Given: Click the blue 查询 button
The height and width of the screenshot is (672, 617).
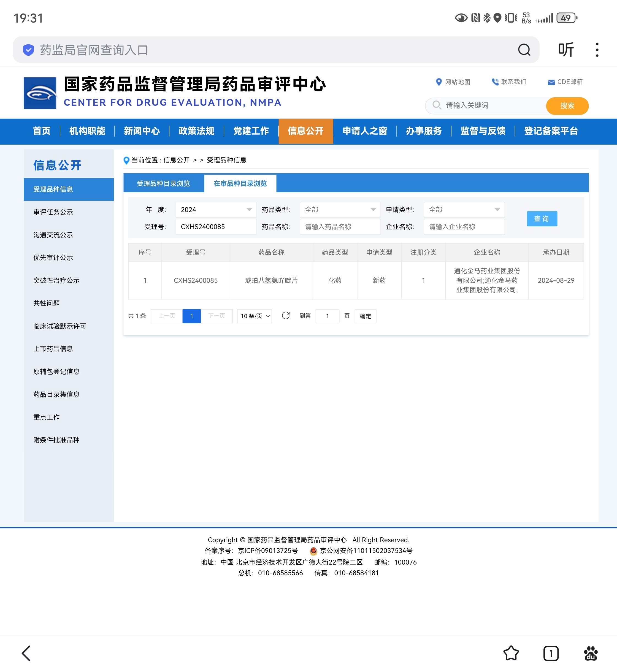Looking at the screenshot, I should [x=542, y=219].
